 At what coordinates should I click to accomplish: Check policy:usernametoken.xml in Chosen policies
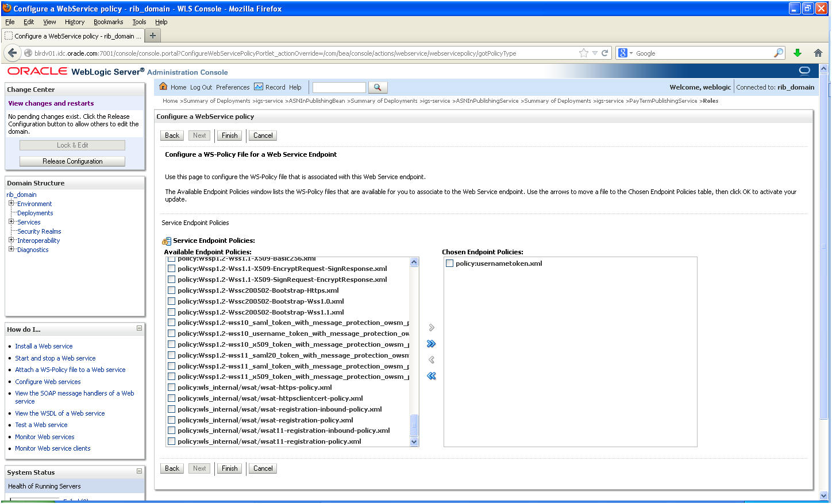tap(449, 263)
